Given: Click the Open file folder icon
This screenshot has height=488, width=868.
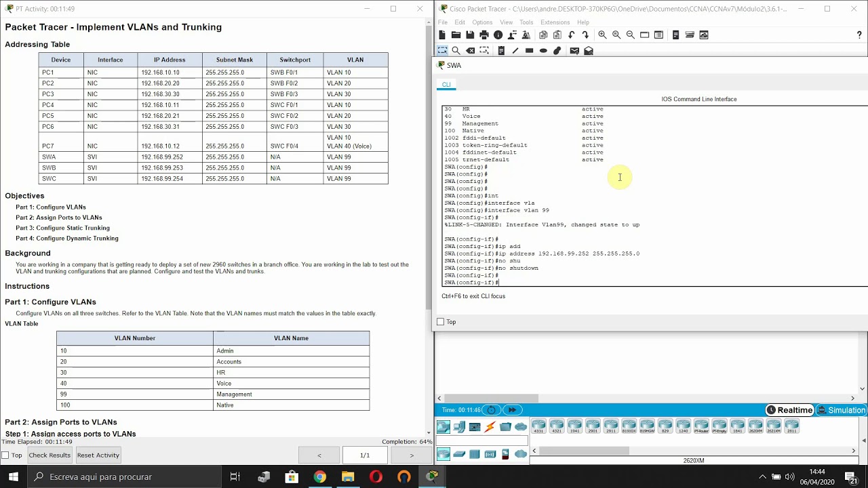Looking at the screenshot, I should 456,35.
